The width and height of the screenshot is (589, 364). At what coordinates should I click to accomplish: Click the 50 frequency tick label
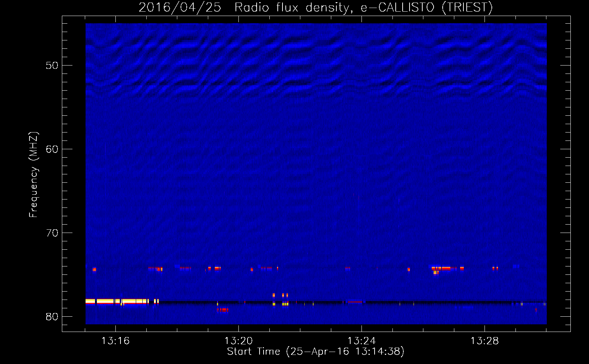coord(52,66)
